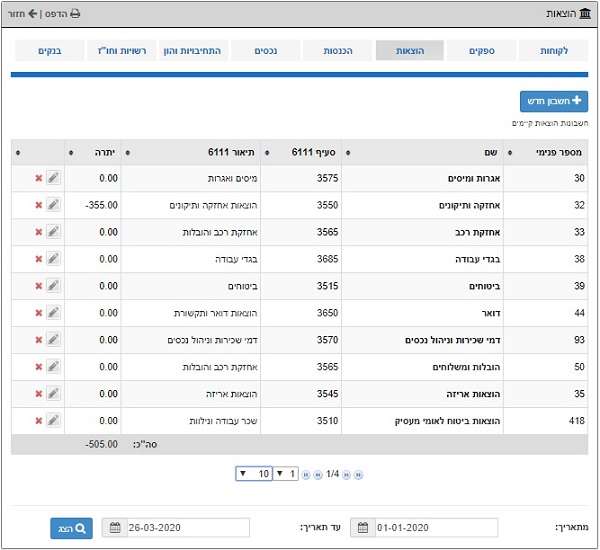Click the חזור back link

coord(22,14)
